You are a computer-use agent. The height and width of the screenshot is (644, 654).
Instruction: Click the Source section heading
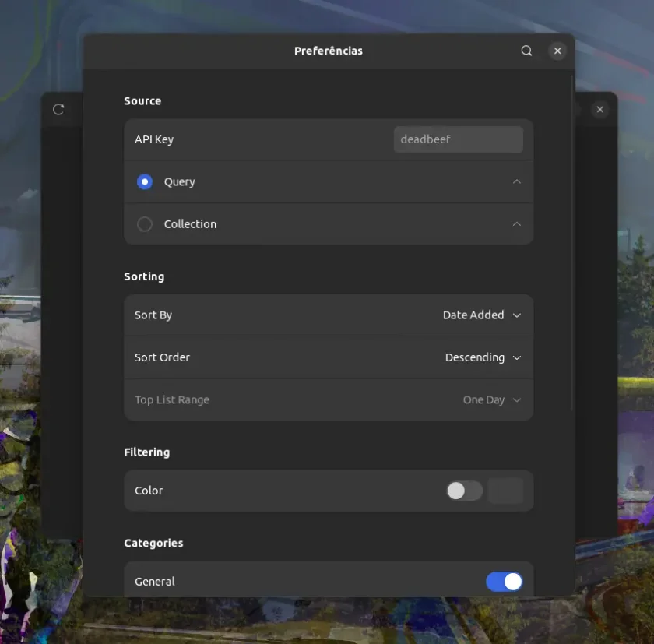(142, 101)
